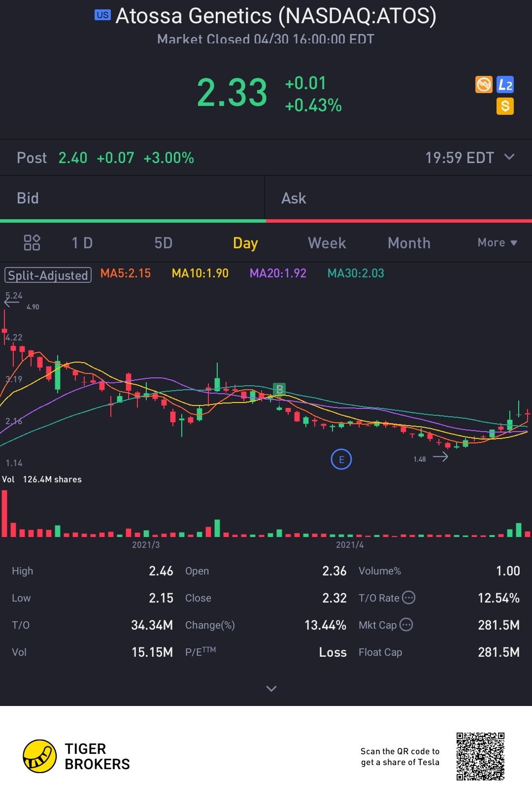Tap the Tiger Brokers logo
Viewport: 532px width, 807px height.
[x=76, y=756]
